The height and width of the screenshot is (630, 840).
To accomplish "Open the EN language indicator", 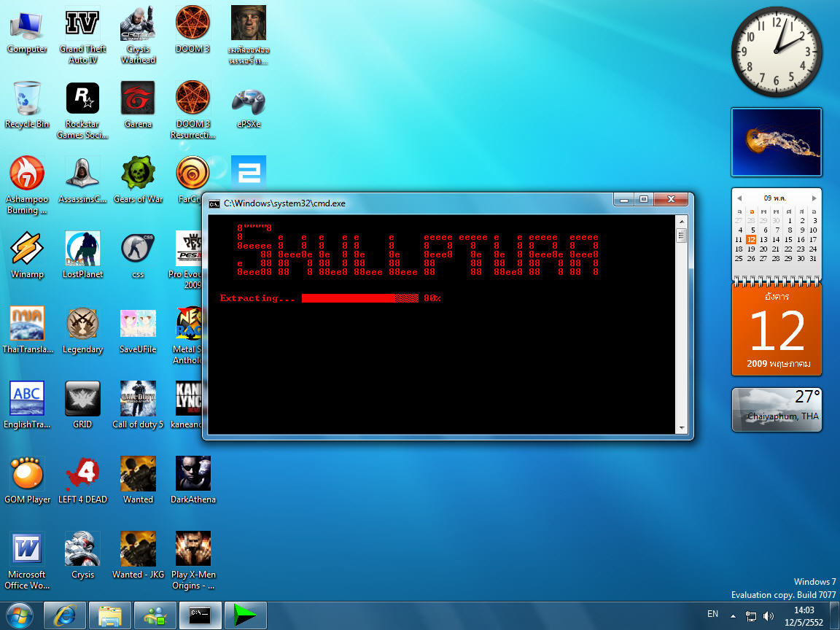I will pyautogui.click(x=712, y=614).
